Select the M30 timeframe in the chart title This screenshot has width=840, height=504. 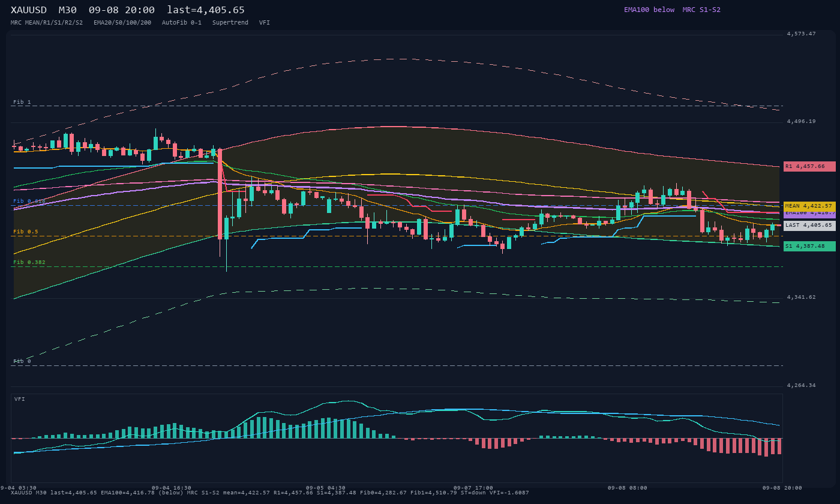pos(68,10)
